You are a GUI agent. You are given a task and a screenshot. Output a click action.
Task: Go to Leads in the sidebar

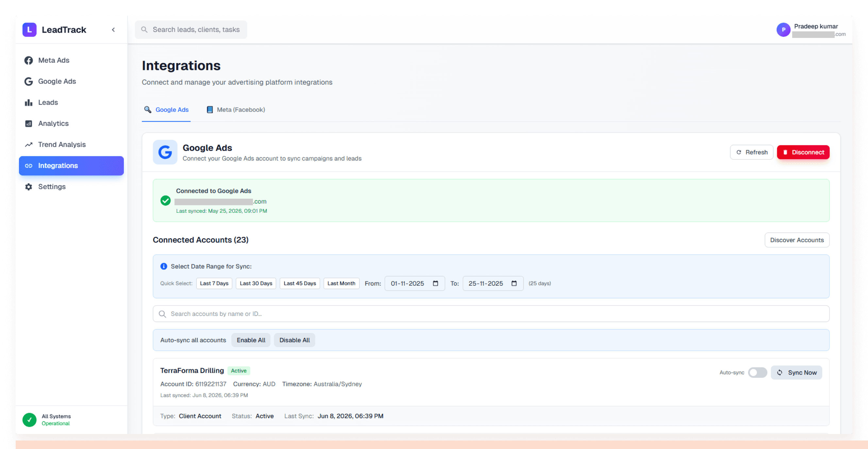[x=71, y=102]
